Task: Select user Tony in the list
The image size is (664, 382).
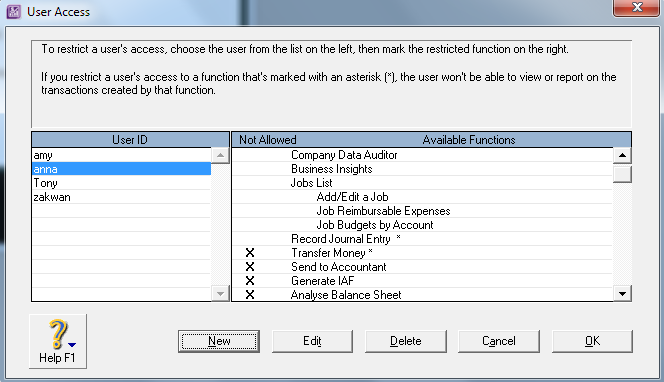Action: point(122,183)
